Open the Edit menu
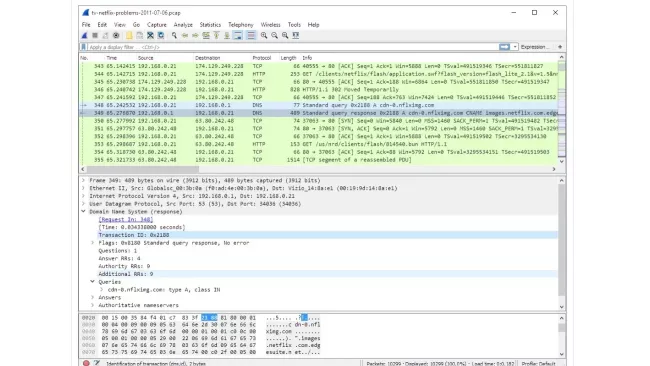 click(102, 25)
